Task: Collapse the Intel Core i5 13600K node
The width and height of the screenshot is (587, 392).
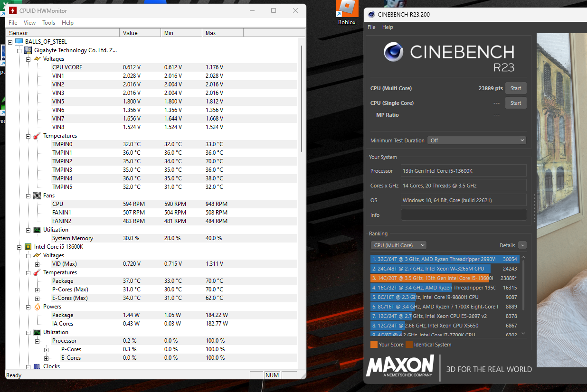Action: [19, 247]
